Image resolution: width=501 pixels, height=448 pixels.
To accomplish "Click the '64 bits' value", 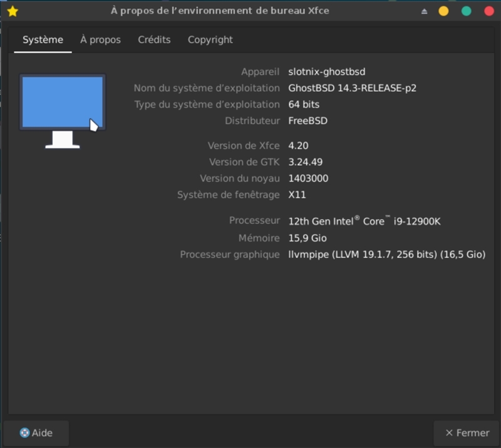I will [x=304, y=104].
